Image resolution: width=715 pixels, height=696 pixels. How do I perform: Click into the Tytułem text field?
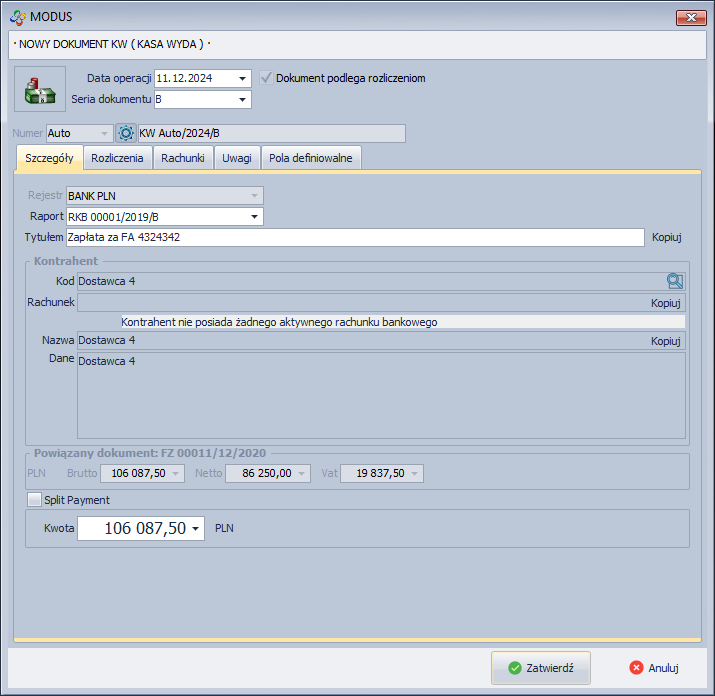coord(354,237)
